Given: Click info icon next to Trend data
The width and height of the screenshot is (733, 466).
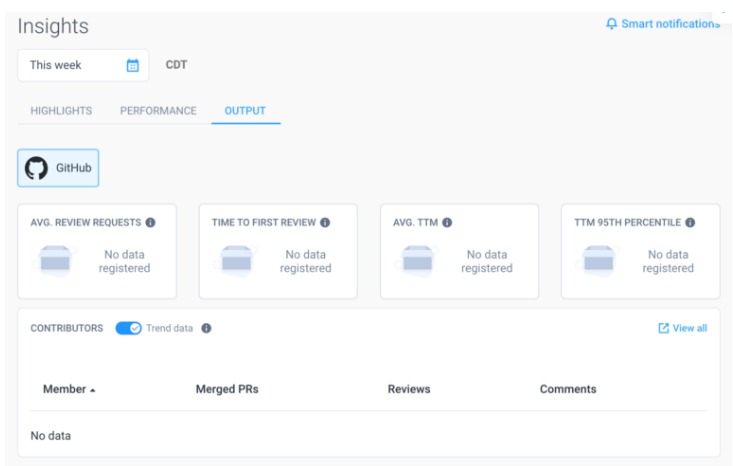Looking at the screenshot, I should (206, 328).
